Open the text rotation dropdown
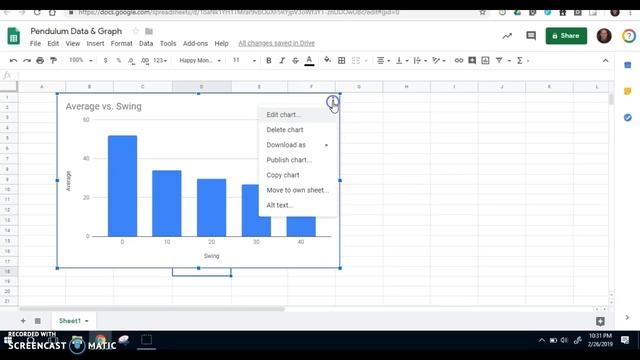The height and width of the screenshot is (360, 640). pos(439,60)
